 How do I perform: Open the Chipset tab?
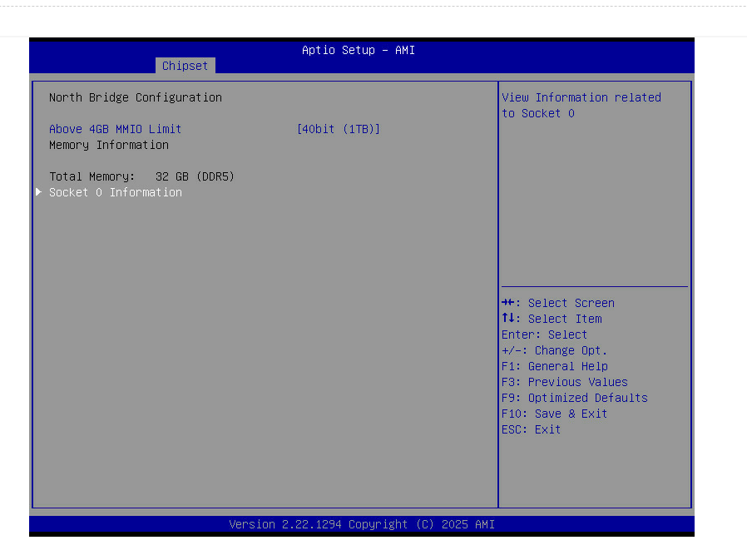(185, 66)
